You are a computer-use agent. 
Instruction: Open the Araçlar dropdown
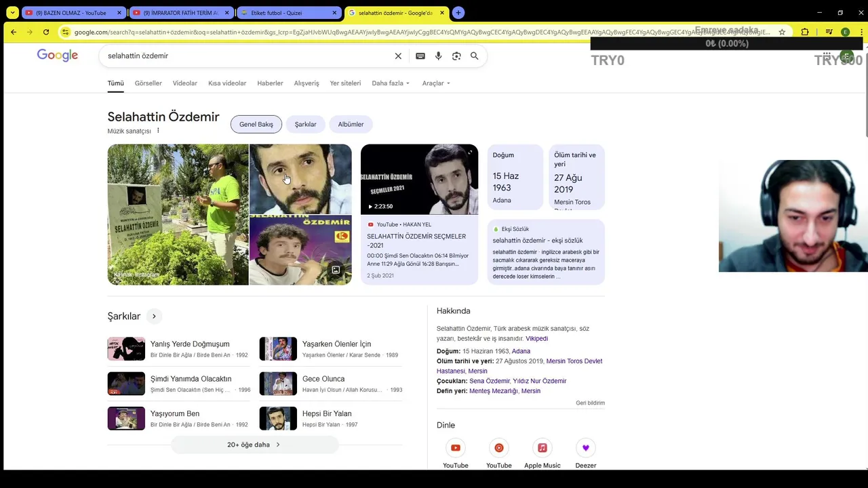tap(436, 83)
